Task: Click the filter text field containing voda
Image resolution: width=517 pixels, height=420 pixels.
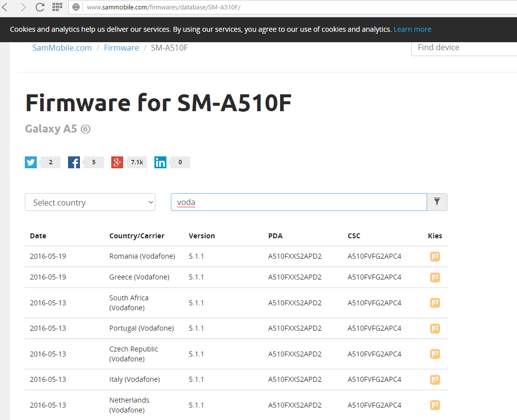Action: (x=298, y=202)
